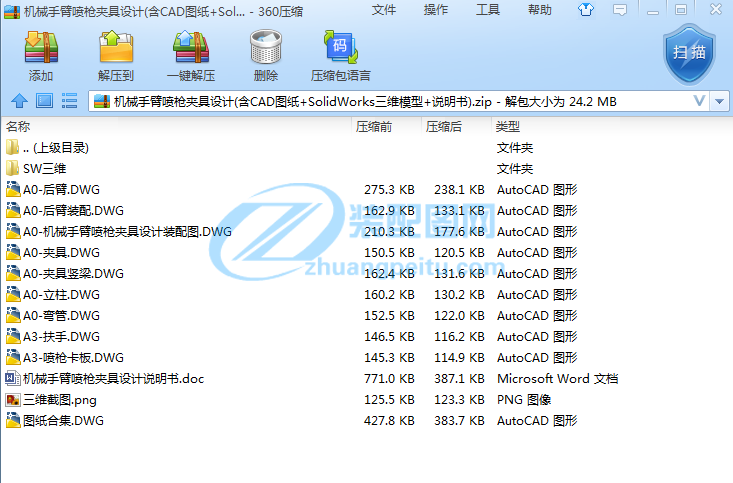Click the image icon of 三维截图.png
Viewport: 733px width, 483px height.
tap(13, 400)
